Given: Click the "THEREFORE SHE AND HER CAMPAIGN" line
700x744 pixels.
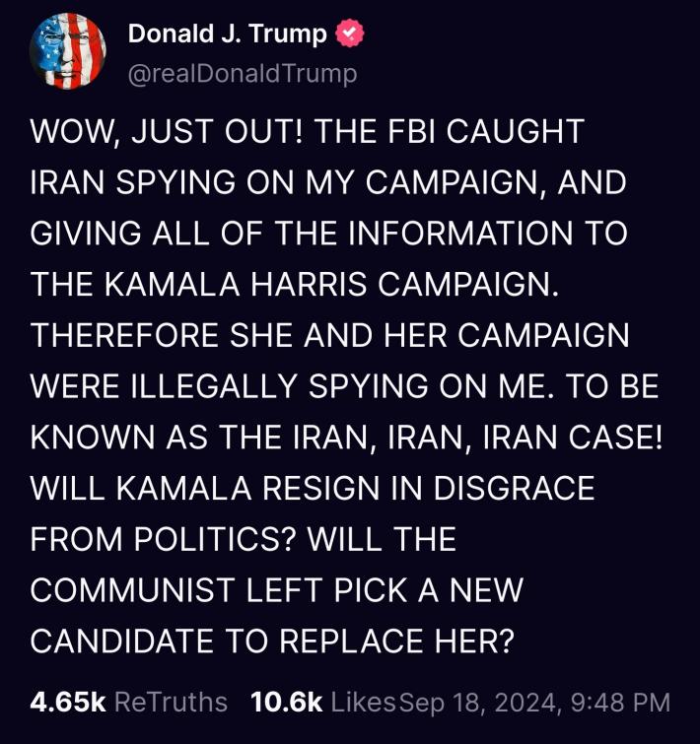Looking at the screenshot, I should [x=329, y=336].
